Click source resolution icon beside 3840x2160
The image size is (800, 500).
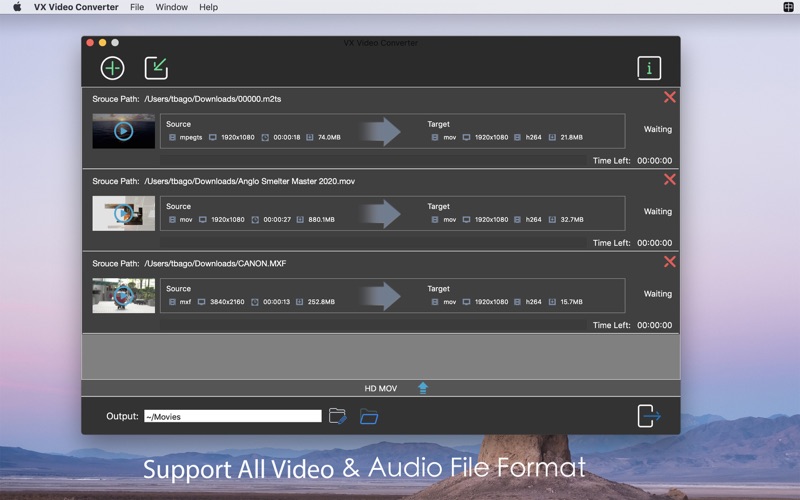click(x=202, y=302)
